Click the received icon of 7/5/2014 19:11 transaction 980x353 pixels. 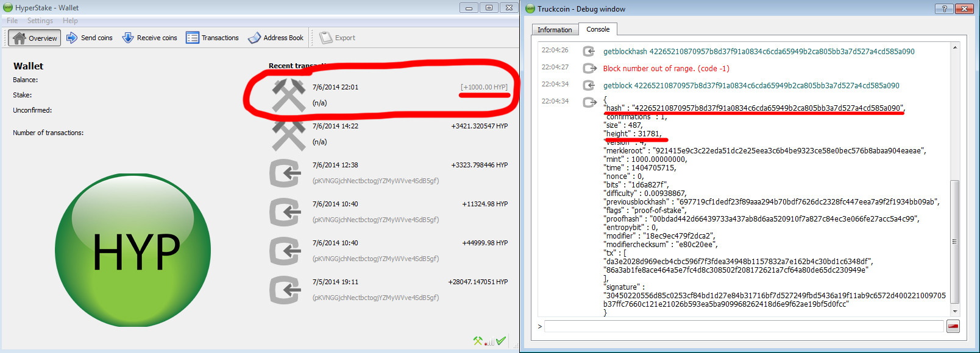tap(285, 290)
